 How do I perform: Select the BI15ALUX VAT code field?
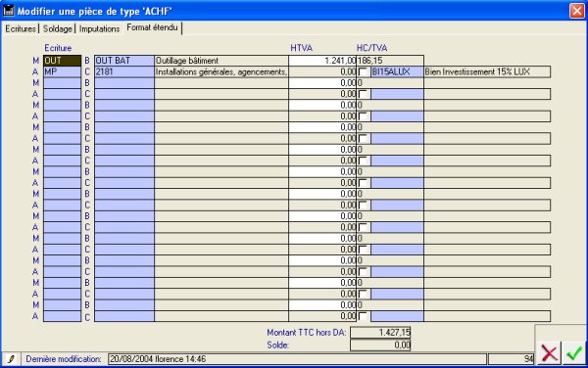(x=397, y=71)
